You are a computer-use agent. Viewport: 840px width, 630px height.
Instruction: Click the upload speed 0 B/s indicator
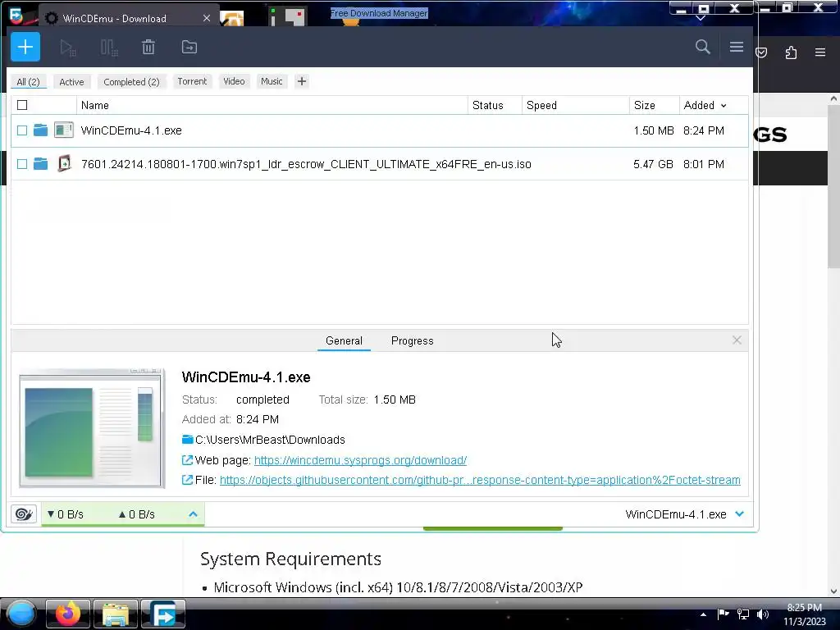coord(137,514)
